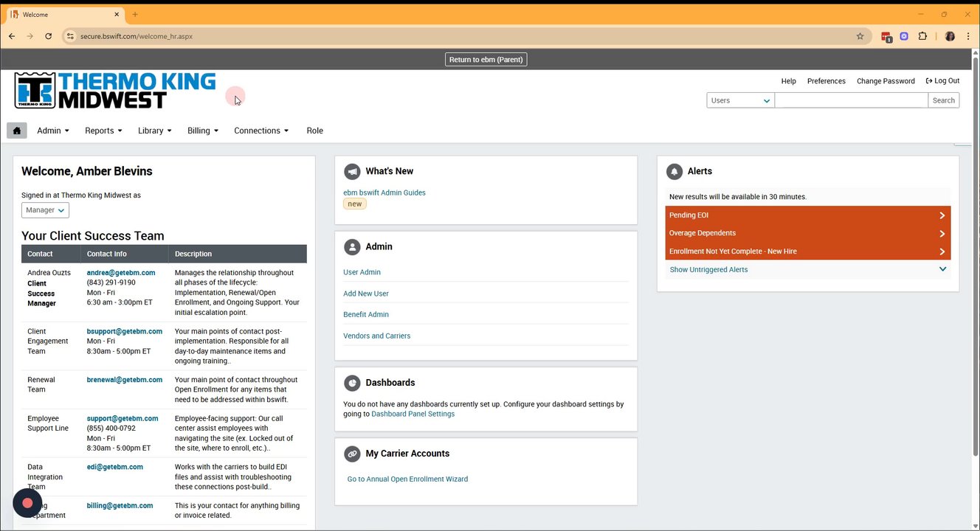Email billing@getebm.com
This screenshot has height=531, width=980.
120,506
